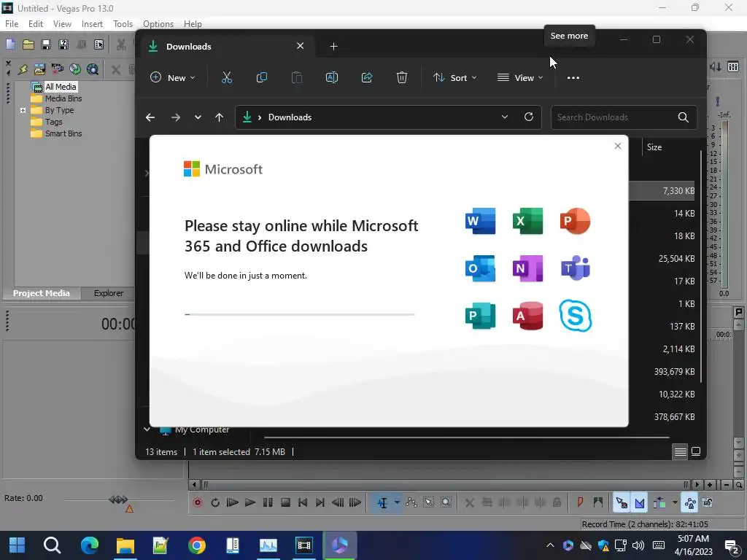747x560 pixels.
Task: Click the lightning bolt icon in Project Media
Action: click(x=23, y=69)
